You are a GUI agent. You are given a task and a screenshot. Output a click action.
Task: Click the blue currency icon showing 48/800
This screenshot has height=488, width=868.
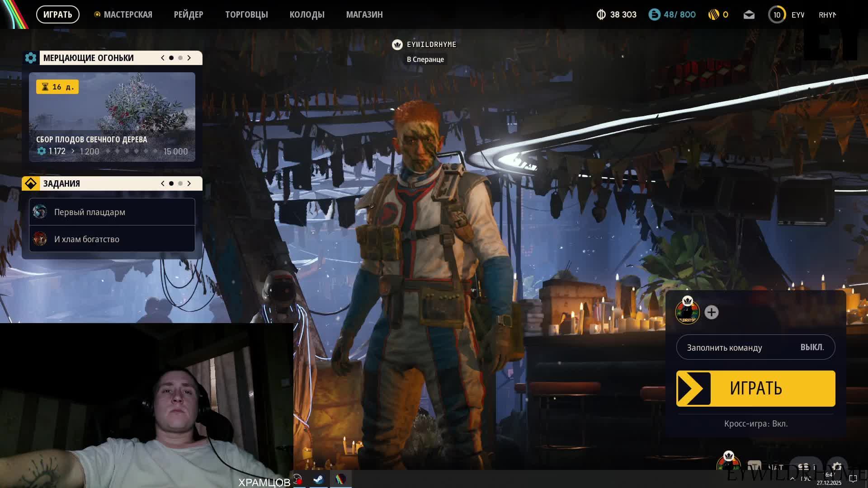click(x=654, y=14)
